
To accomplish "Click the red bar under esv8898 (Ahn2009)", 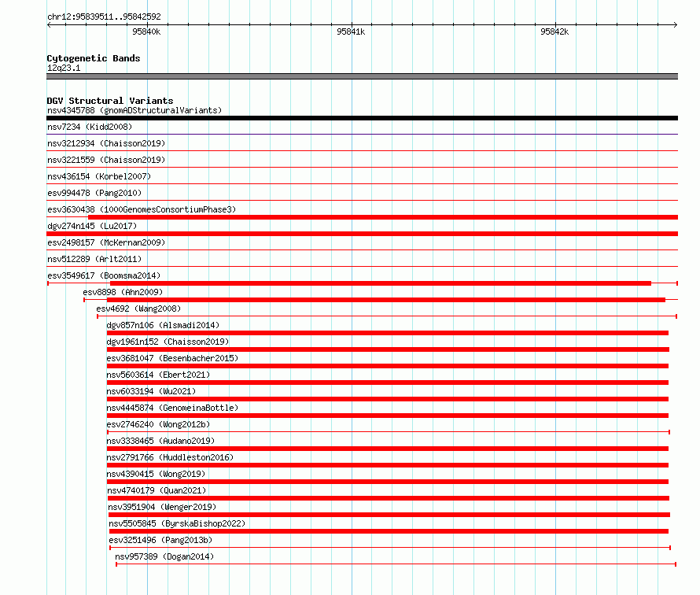I will click(385, 300).
